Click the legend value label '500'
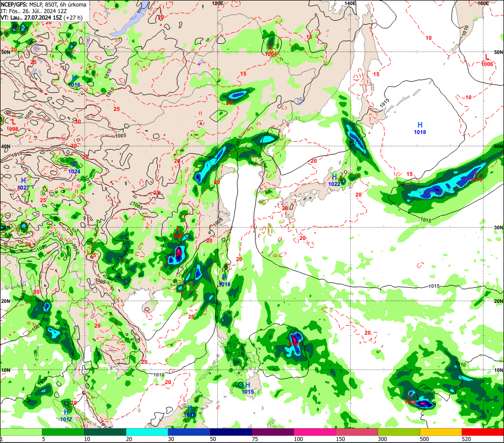Image resolution: width=504 pixels, height=443 pixels. 424,439
